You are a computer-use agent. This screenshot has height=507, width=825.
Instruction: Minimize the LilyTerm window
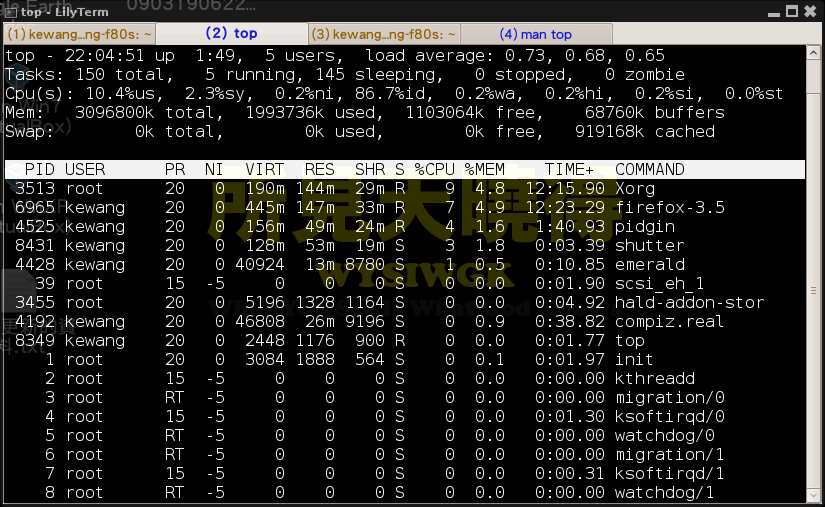click(x=773, y=12)
